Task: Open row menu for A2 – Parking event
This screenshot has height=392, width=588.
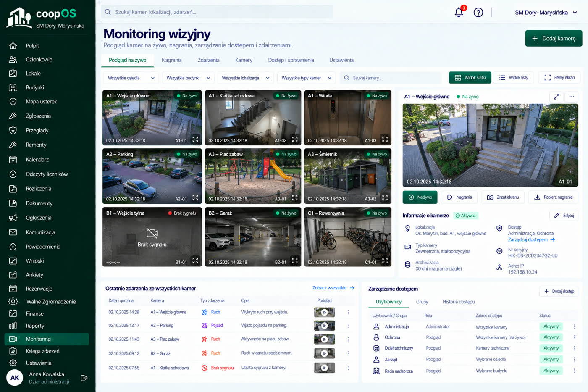Action: coord(349,326)
